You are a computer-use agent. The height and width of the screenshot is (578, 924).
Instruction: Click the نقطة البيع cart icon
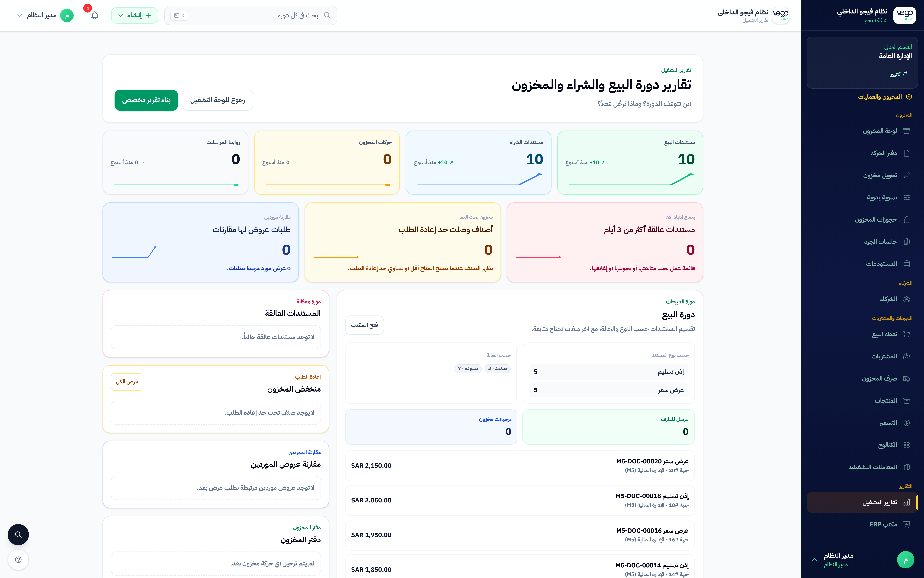coord(907,335)
